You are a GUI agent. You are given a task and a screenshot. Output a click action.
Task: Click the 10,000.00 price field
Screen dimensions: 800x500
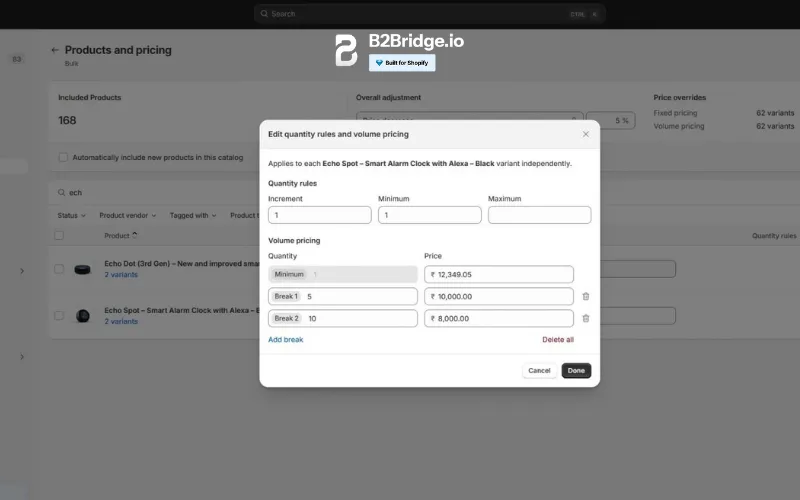click(499, 296)
